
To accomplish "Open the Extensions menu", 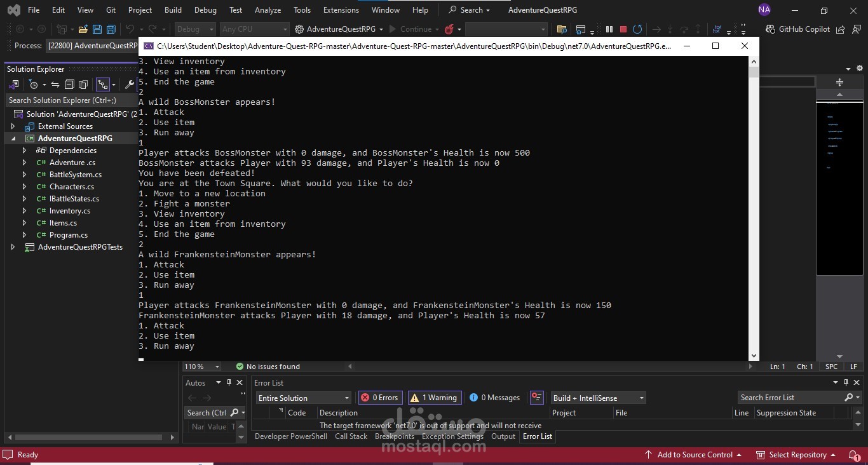I will (341, 10).
